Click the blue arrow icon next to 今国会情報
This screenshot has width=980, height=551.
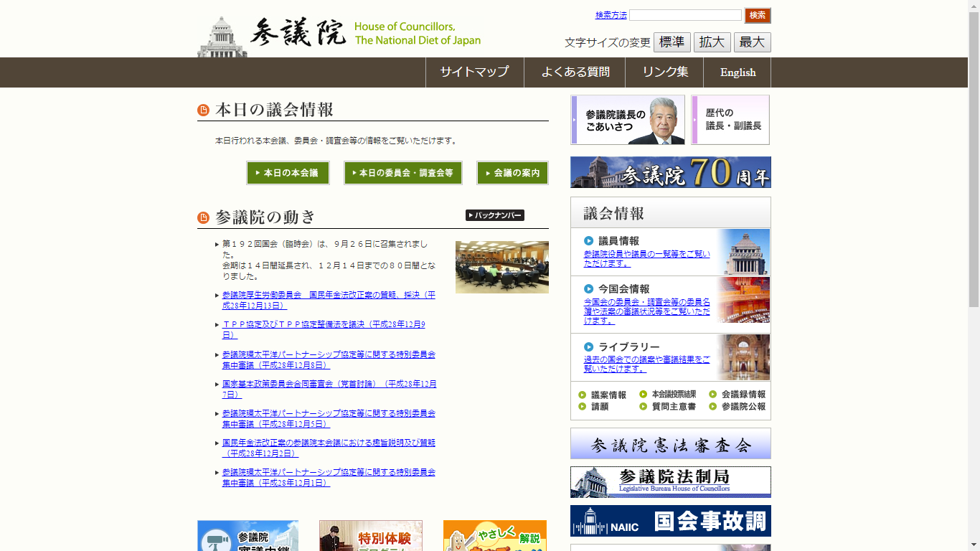pos(589,289)
